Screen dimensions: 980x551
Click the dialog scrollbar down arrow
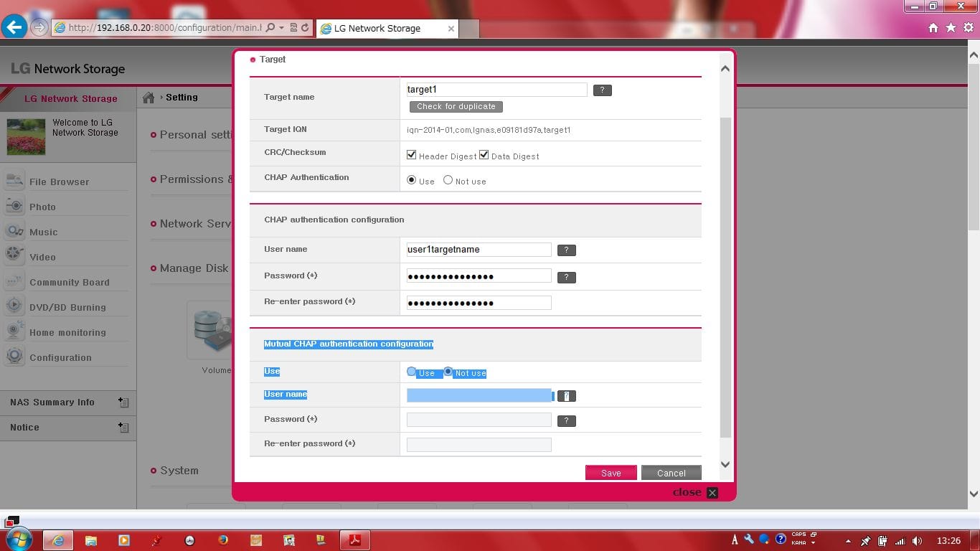[x=725, y=465]
